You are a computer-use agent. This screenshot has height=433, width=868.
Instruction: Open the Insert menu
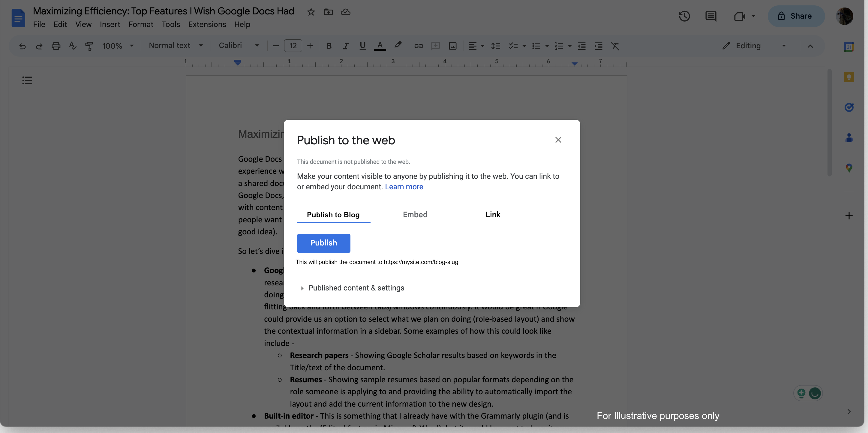(110, 25)
